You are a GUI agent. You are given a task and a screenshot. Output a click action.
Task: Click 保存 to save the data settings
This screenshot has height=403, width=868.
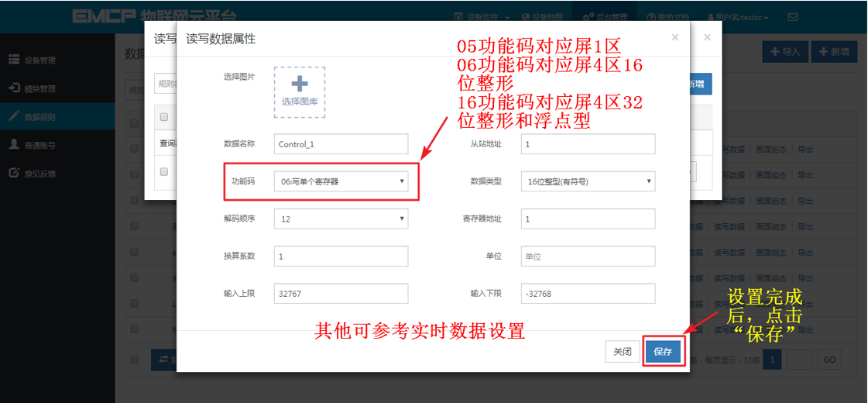(663, 351)
